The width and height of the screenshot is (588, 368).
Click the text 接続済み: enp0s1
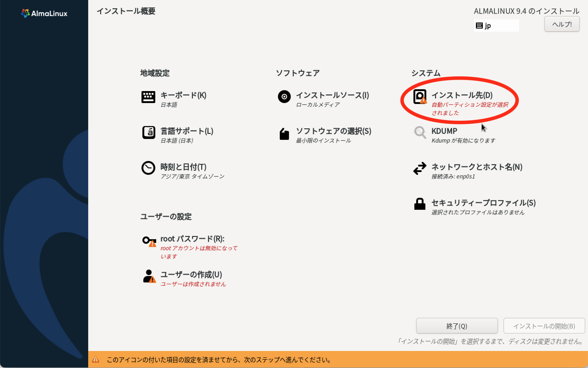453,176
